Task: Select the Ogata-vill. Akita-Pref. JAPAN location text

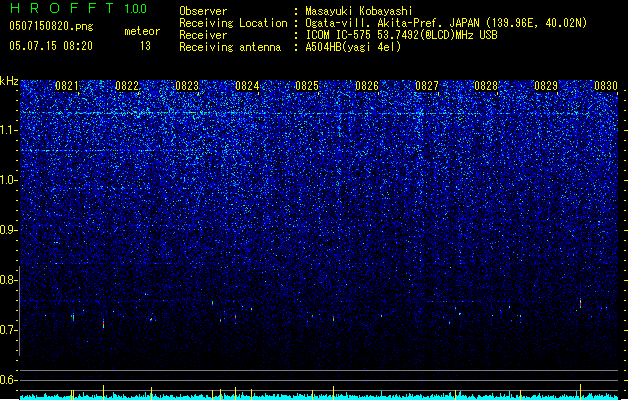Action: pyautogui.click(x=446, y=23)
